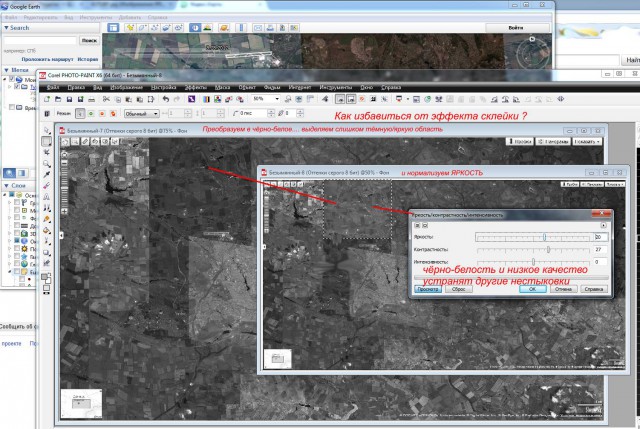Collapse the Слои panel in Google Earth
The height and width of the screenshot is (429, 640).
click(6, 186)
